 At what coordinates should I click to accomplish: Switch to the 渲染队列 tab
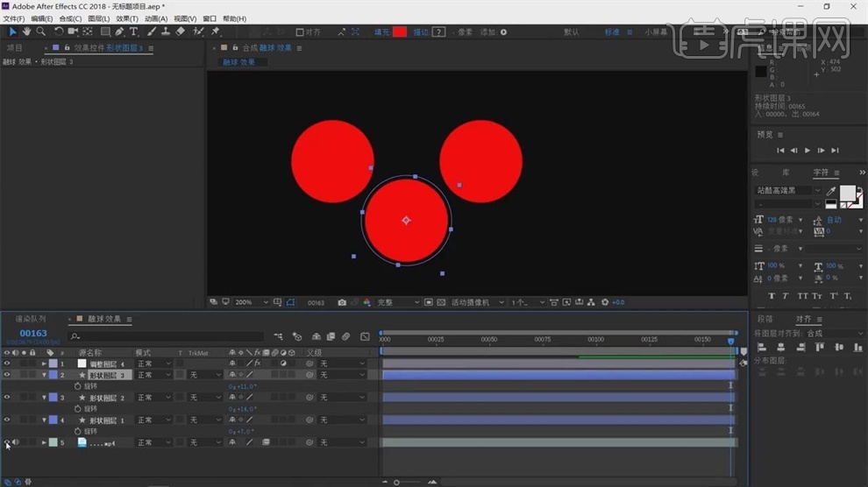(31, 319)
